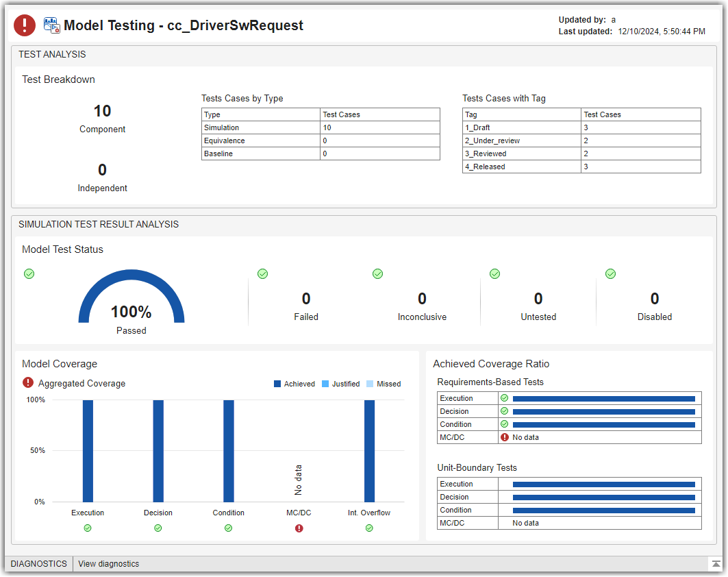Image resolution: width=728 pixels, height=577 pixels.
Task: Click the red alert icon beside the dashboard title
Action: click(x=23, y=25)
